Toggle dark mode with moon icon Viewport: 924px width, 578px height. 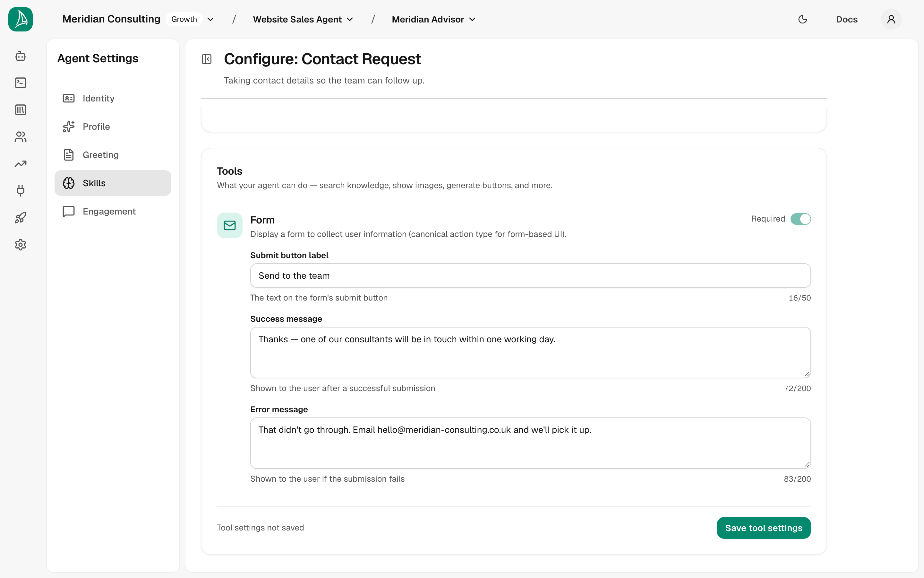[x=803, y=19]
